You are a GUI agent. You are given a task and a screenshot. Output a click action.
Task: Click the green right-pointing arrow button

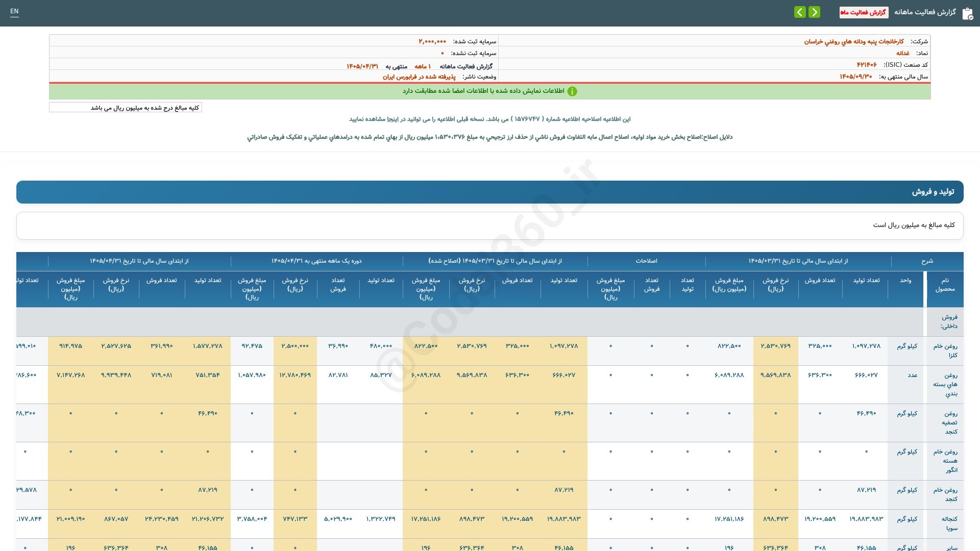click(x=814, y=12)
